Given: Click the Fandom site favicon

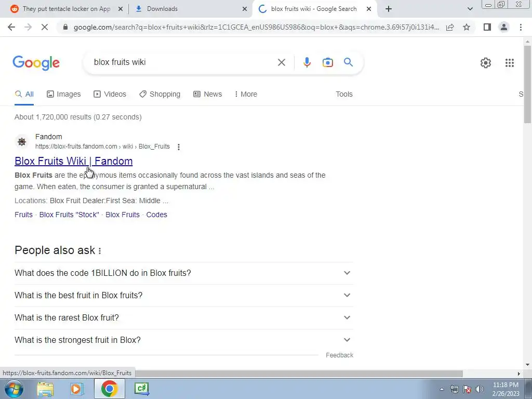Looking at the screenshot, I should click(22, 142).
